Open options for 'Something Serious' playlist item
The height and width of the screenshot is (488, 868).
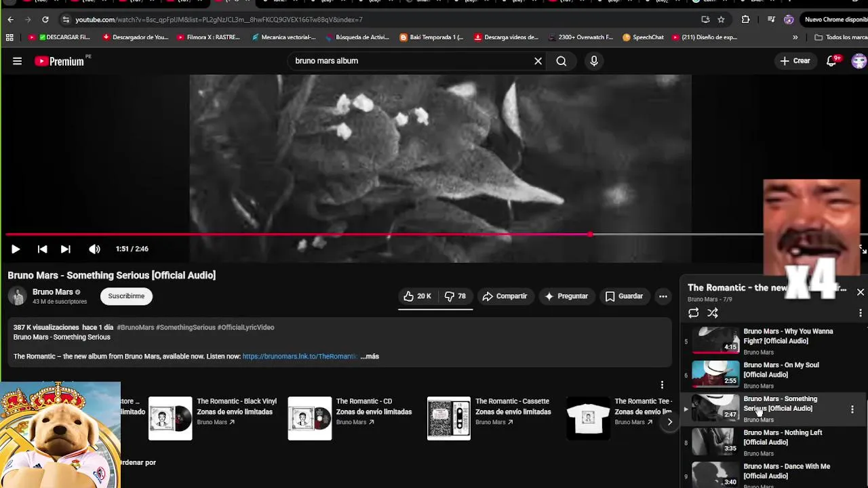[852, 409]
